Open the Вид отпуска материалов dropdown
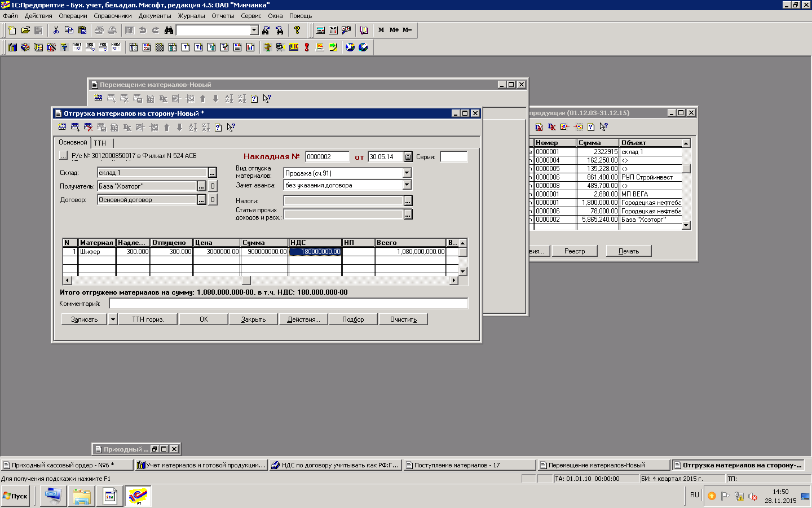Viewport: 812px width, 508px height. pyautogui.click(x=407, y=173)
